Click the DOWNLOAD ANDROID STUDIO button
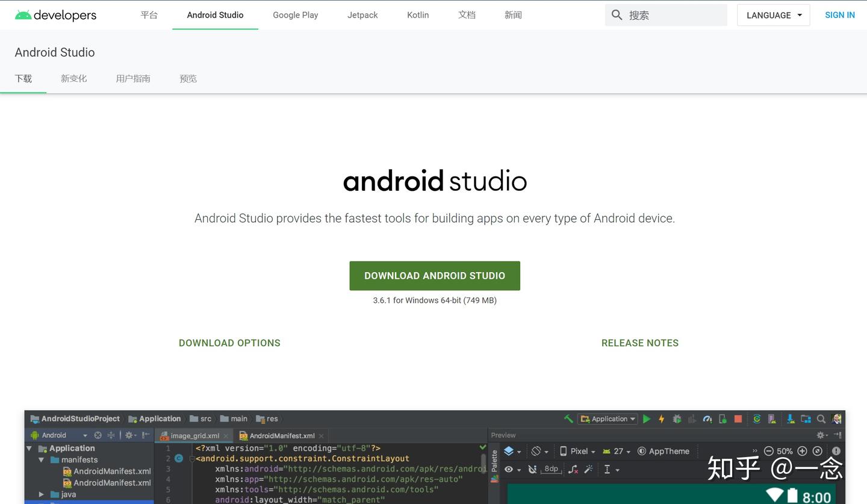Image resolution: width=867 pixels, height=504 pixels. click(x=435, y=276)
